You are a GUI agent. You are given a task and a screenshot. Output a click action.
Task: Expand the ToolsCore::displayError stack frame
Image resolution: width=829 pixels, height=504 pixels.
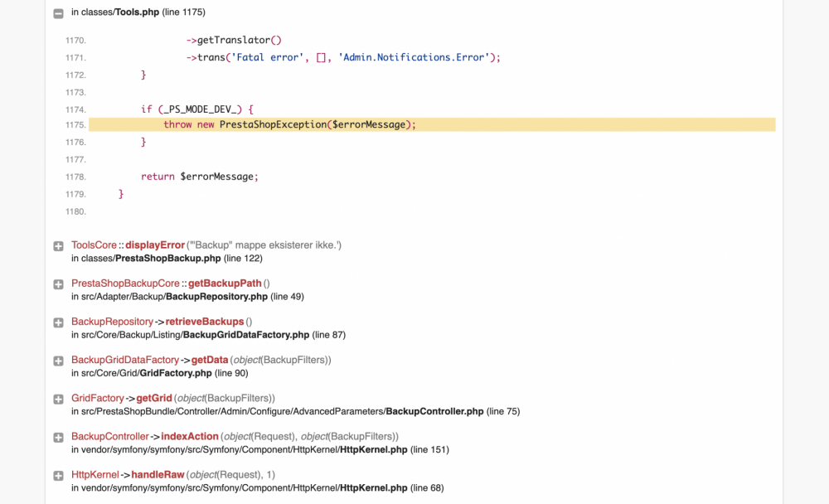[x=57, y=245]
